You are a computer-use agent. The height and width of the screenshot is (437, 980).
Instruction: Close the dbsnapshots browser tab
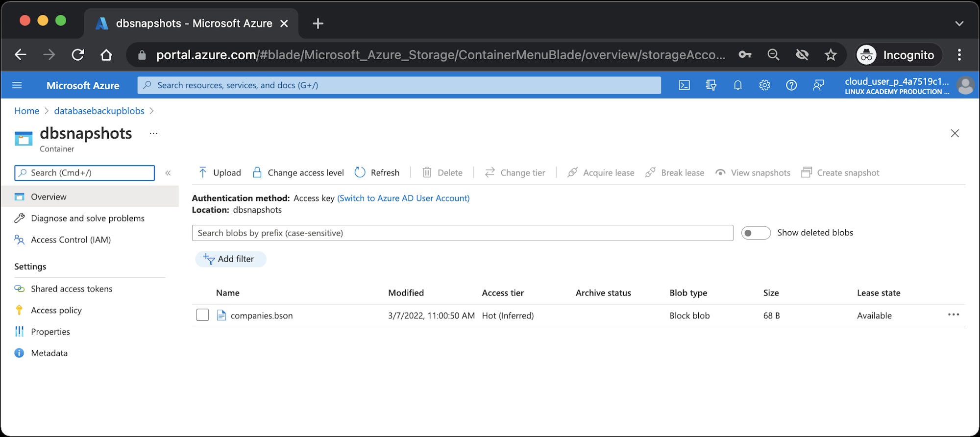click(284, 24)
